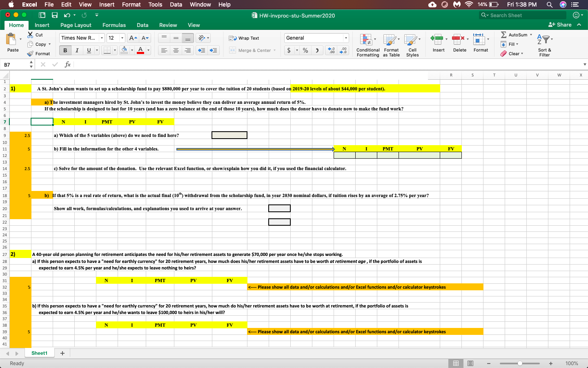Click the fx insert function icon
Image resolution: width=588 pixels, height=368 pixels.
pos(68,65)
